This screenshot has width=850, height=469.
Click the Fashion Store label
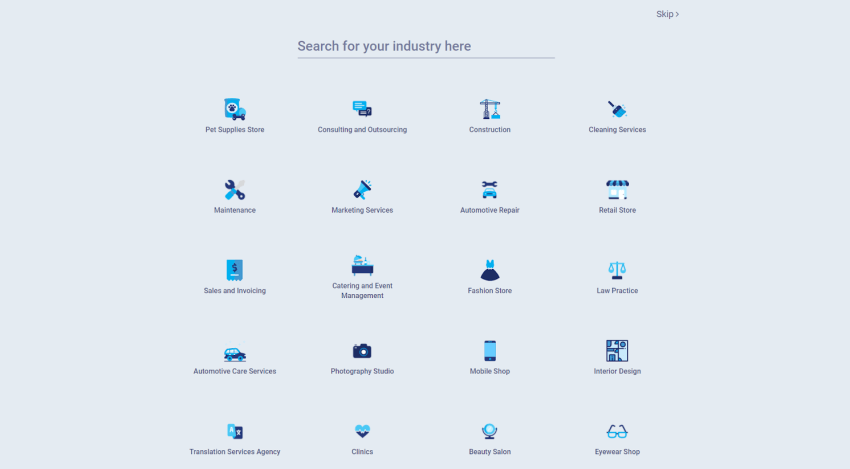click(490, 291)
